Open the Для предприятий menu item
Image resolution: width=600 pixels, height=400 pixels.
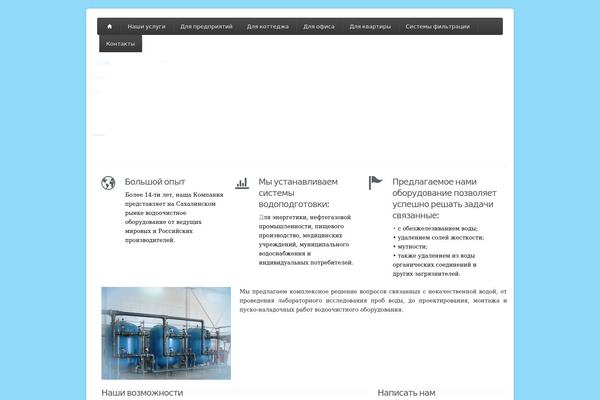[206, 26]
